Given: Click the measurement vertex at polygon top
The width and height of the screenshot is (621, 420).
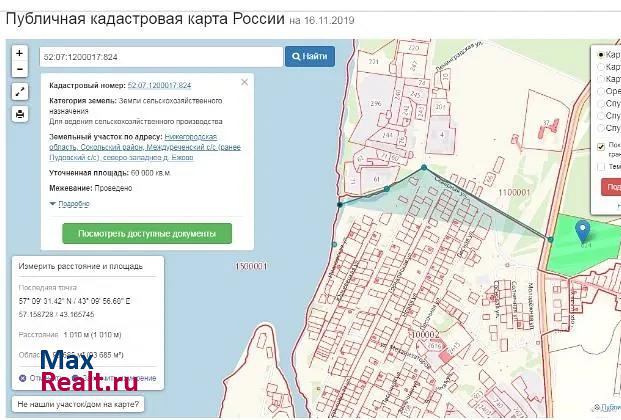Looking at the screenshot, I should pos(425,167).
